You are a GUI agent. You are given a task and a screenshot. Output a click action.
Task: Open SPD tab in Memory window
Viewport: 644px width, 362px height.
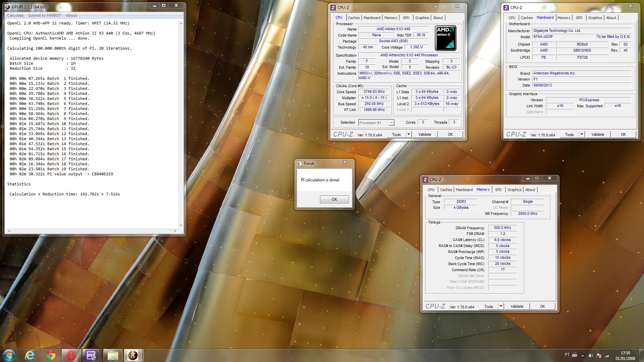click(498, 190)
